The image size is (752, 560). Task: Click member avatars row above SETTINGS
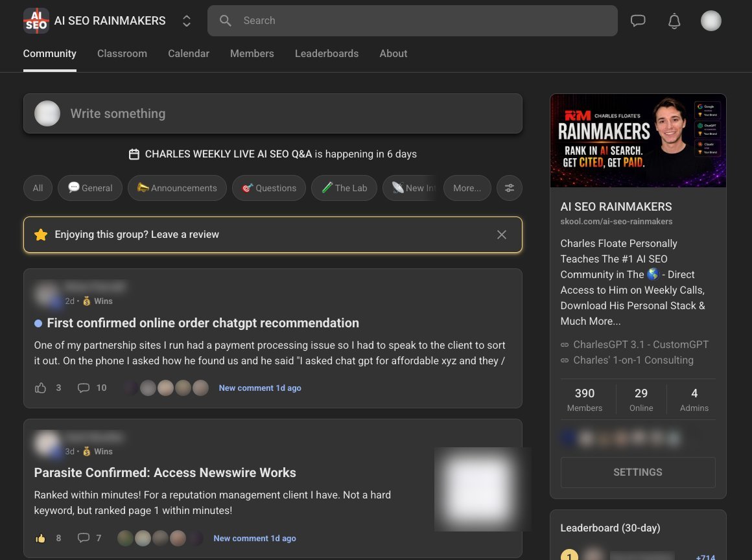(x=622, y=437)
